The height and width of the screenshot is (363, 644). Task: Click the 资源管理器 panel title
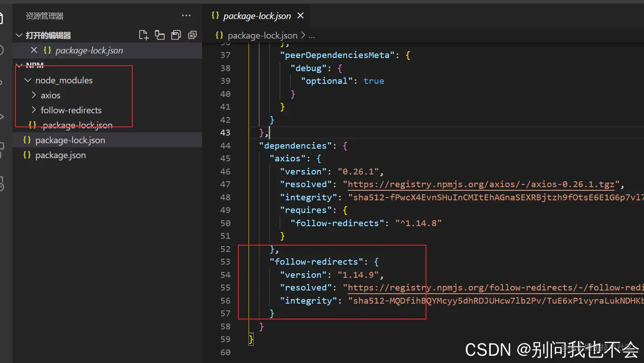point(44,16)
